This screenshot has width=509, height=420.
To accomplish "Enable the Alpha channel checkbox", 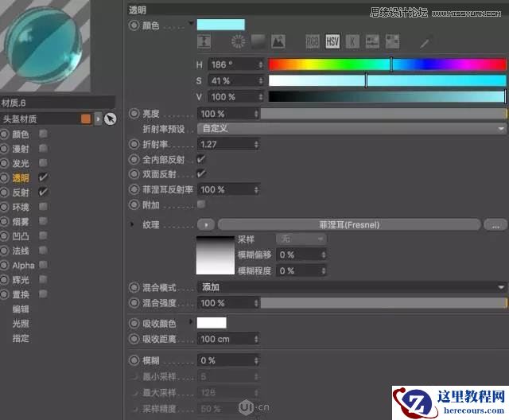I will (x=43, y=265).
